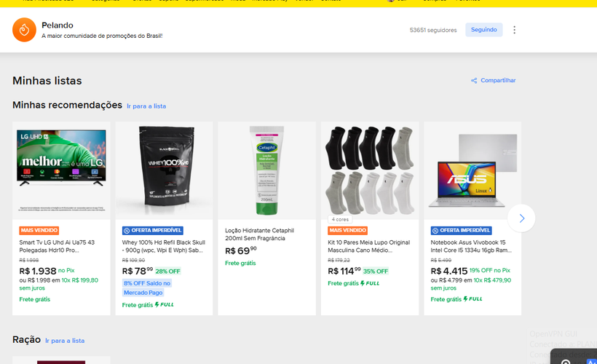
Task: Open Ir para a lista for Minhas recomendações
Action: pyautogui.click(x=146, y=106)
